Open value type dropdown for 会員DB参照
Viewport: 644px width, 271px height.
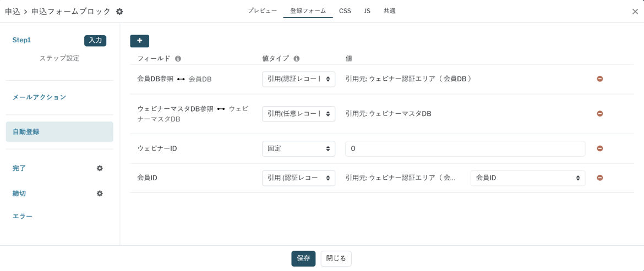298,79
